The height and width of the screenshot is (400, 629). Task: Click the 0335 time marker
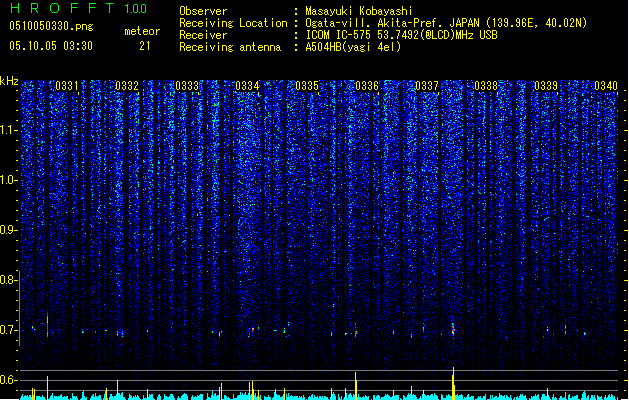coord(307,86)
